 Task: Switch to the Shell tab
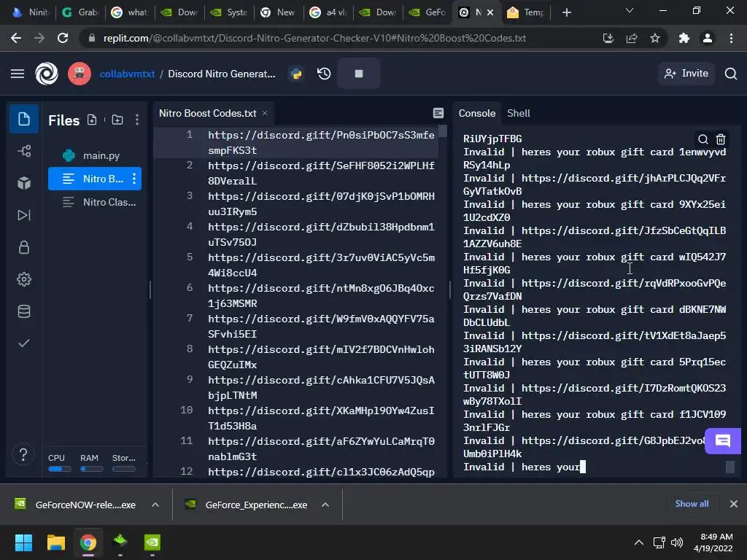point(519,113)
